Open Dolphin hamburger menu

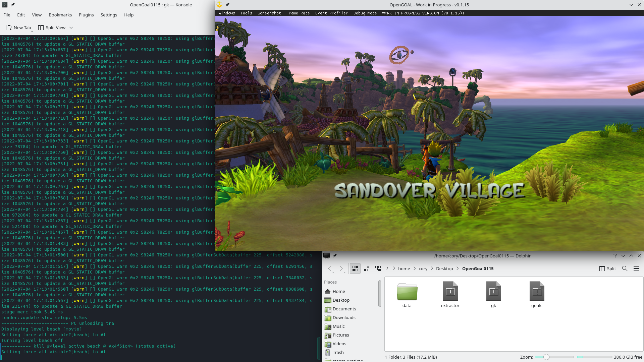click(636, 268)
